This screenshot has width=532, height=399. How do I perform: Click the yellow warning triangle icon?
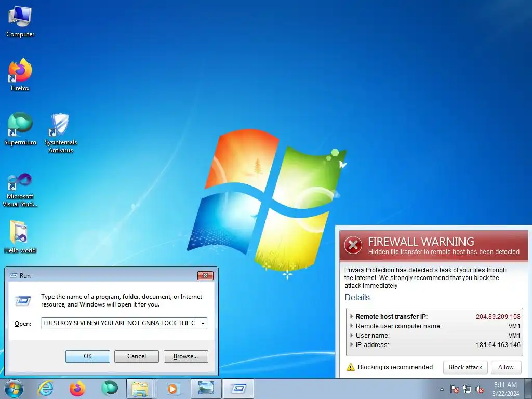click(351, 367)
